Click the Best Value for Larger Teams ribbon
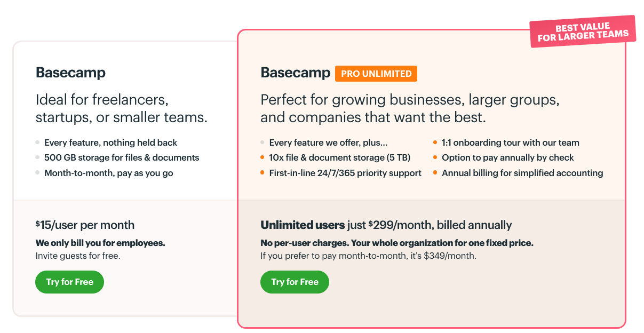This screenshot has height=333, width=644. (x=583, y=31)
